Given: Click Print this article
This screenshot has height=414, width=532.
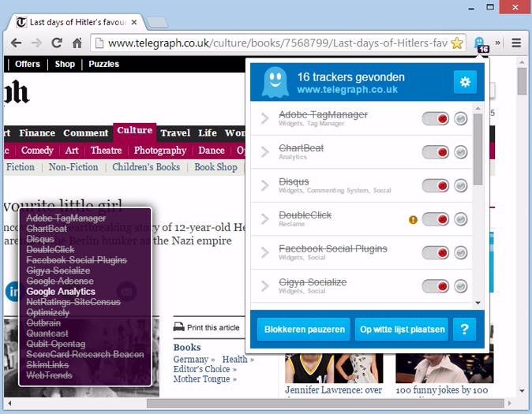Looking at the screenshot, I should point(213,327).
